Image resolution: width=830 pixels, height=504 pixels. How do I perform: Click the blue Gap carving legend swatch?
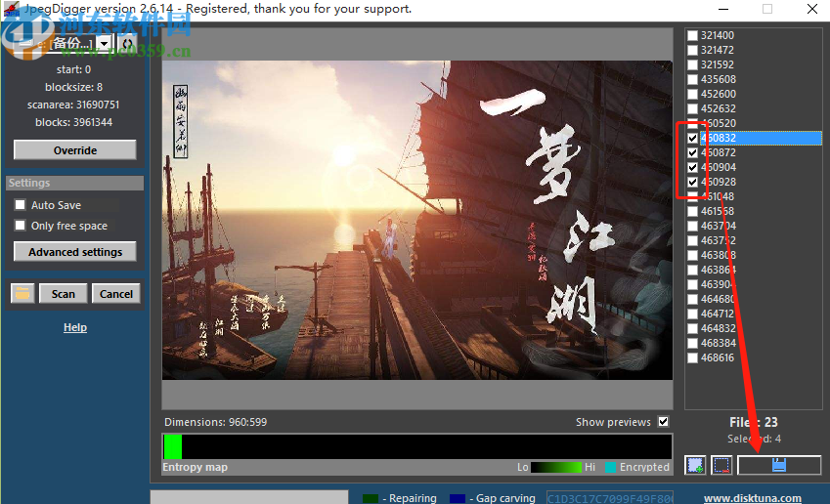click(x=458, y=498)
